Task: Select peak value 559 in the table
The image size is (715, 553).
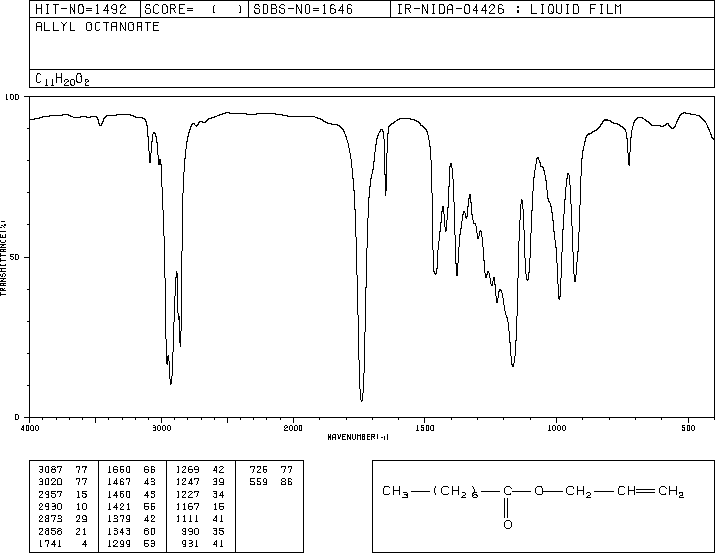Action: pos(259,482)
